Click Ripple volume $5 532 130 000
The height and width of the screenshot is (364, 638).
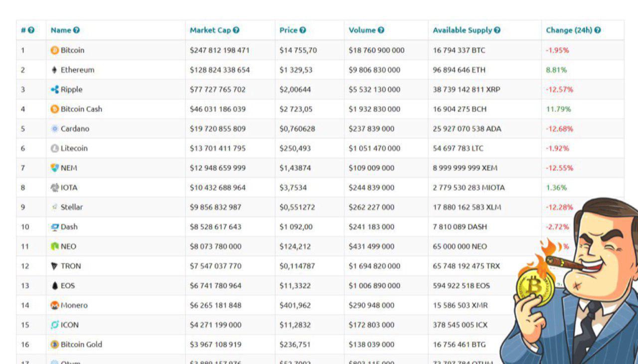(374, 90)
